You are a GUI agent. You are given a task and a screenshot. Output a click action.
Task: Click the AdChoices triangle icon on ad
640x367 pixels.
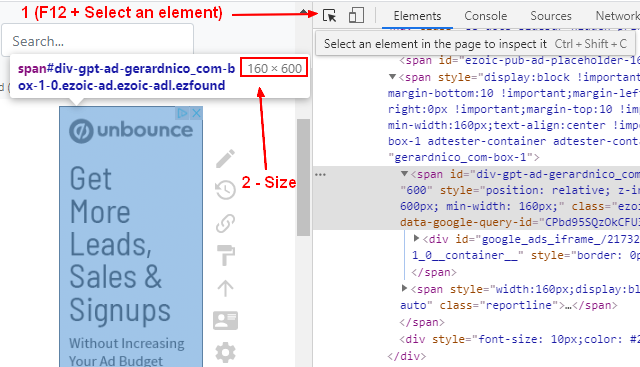(182, 113)
